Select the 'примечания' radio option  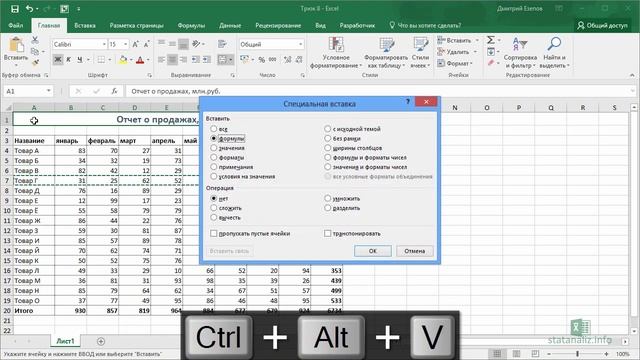213,167
